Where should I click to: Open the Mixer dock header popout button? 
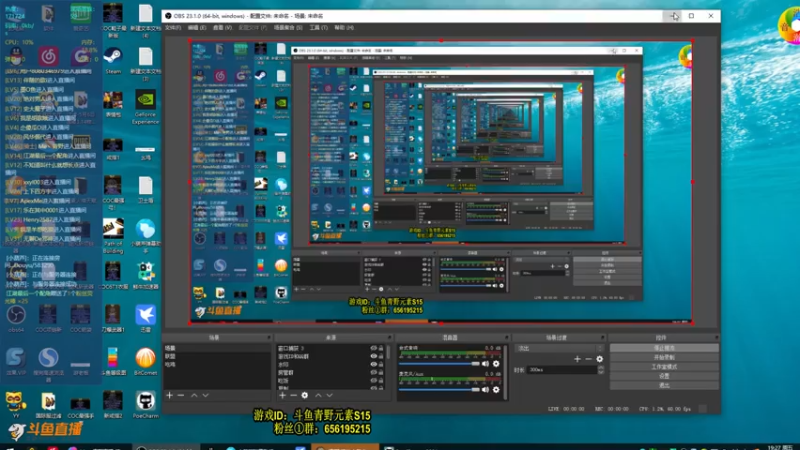[x=507, y=338]
